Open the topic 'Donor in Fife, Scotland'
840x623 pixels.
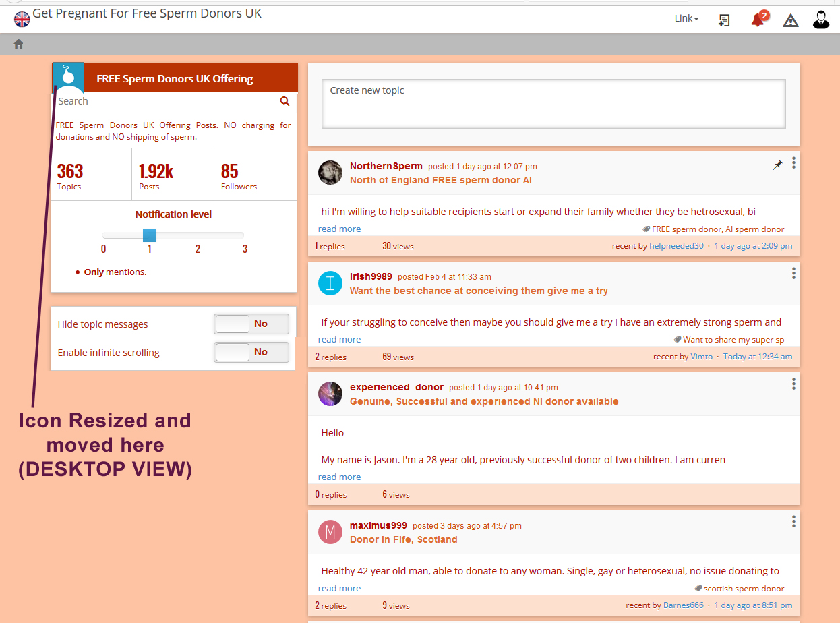[x=403, y=539]
